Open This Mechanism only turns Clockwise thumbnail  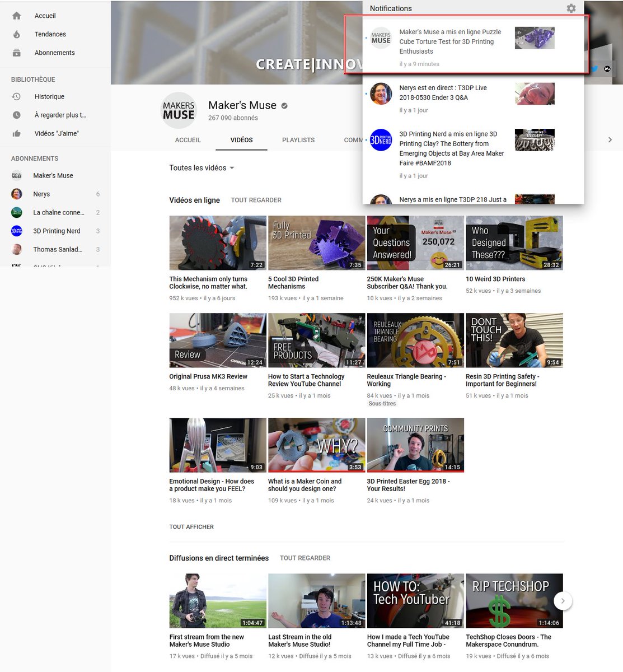click(x=218, y=243)
